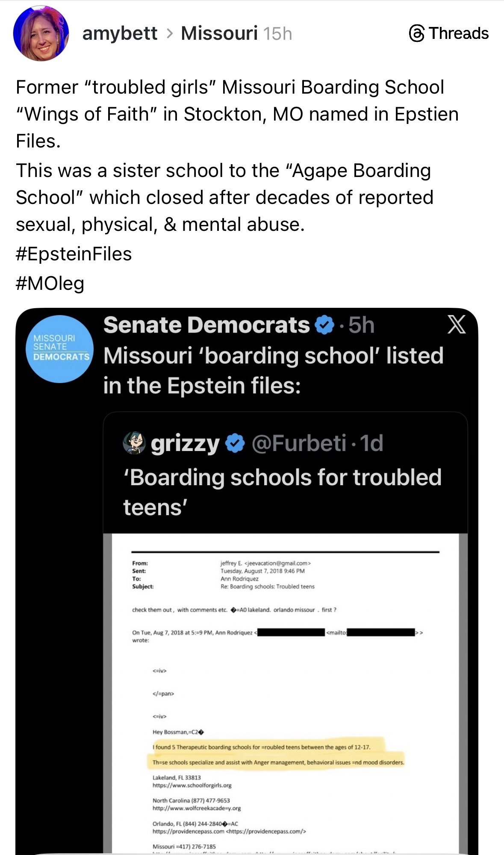Tap the #EpsteinFiles hashtag

pyautogui.click(x=74, y=254)
